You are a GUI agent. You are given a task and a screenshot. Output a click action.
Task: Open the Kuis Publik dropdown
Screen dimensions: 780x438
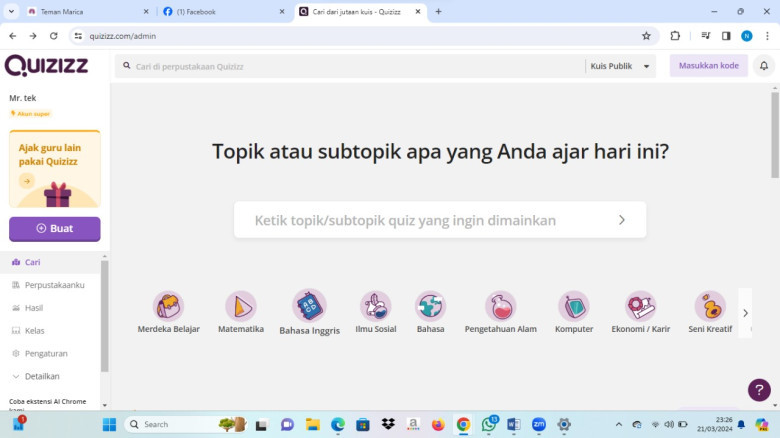click(620, 66)
